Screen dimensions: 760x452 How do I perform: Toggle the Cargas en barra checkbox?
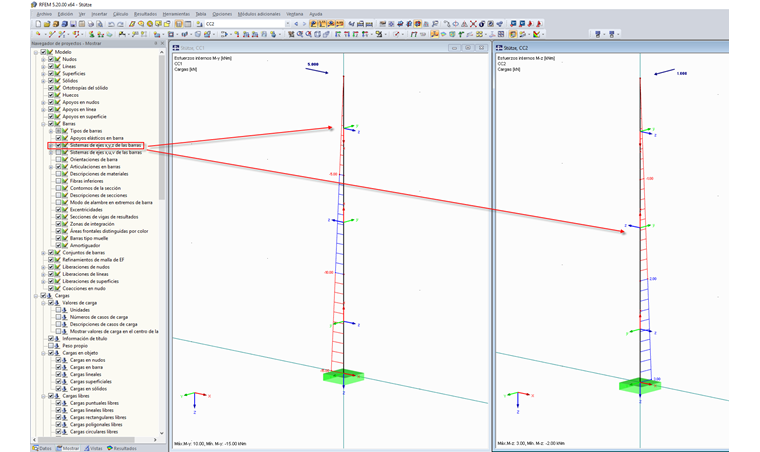tap(58, 367)
